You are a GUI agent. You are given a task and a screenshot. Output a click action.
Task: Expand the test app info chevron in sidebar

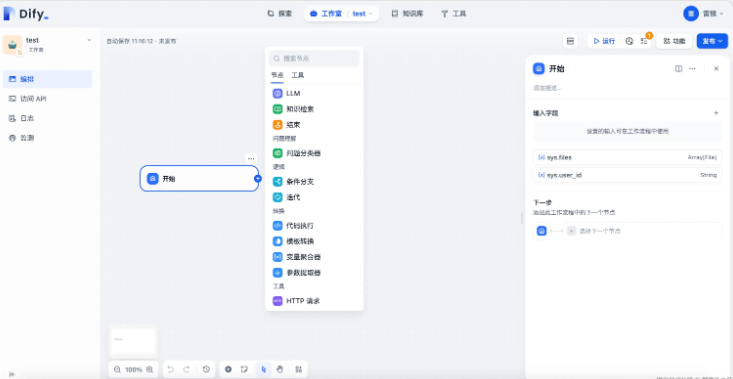pyautogui.click(x=89, y=40)
